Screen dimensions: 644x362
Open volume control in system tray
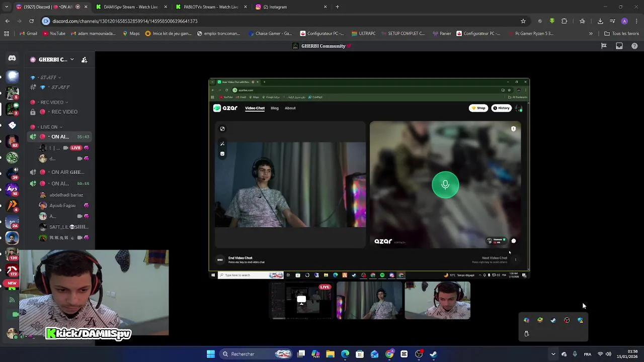pyautogui.click(x=608, y=354)
